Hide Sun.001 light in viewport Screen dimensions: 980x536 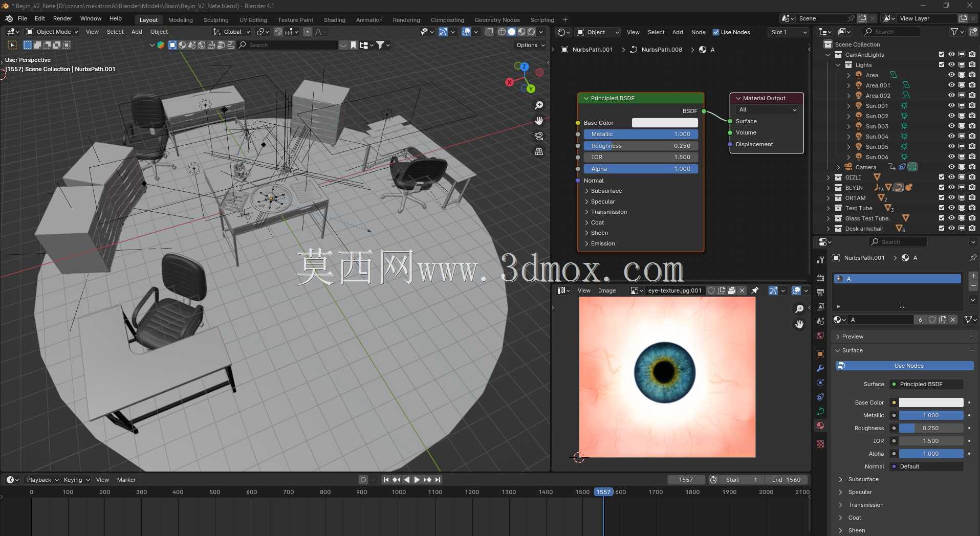(951, 106)
